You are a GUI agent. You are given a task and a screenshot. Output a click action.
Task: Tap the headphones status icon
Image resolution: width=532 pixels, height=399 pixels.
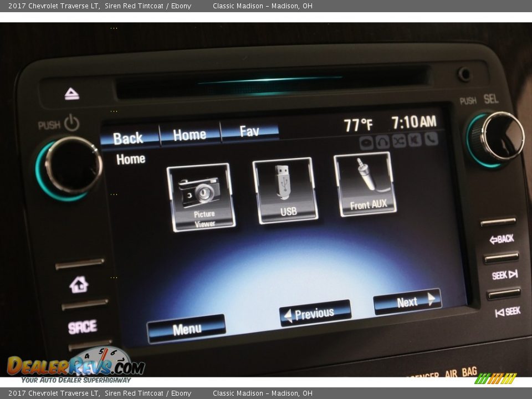point(382,142)
